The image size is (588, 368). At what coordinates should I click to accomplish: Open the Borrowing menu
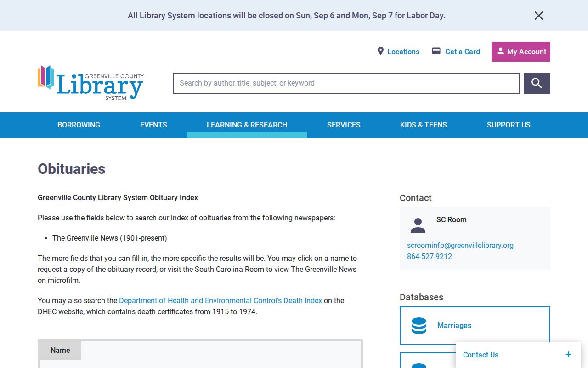(79, 125)
